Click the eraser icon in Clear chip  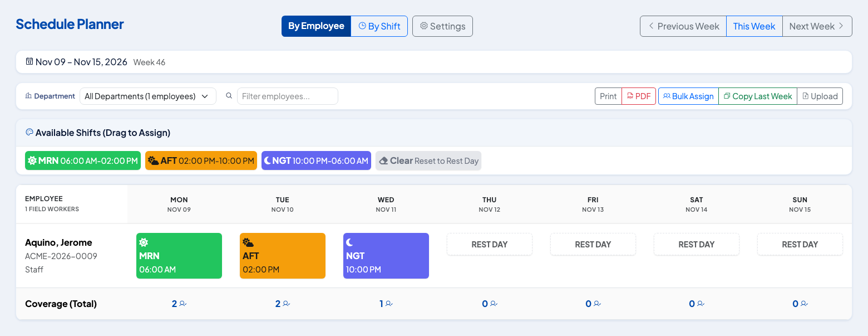click(383, 160)
